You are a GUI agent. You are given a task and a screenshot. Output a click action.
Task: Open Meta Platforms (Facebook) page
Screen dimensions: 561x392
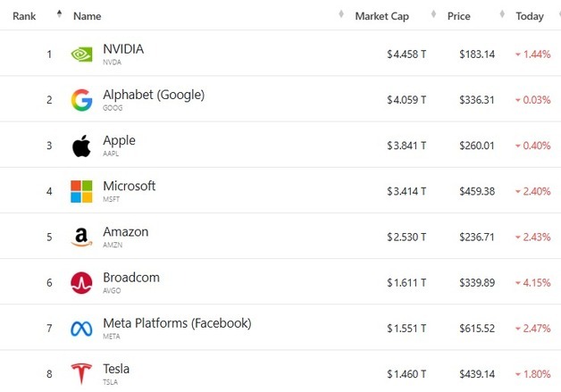(177, 322)
